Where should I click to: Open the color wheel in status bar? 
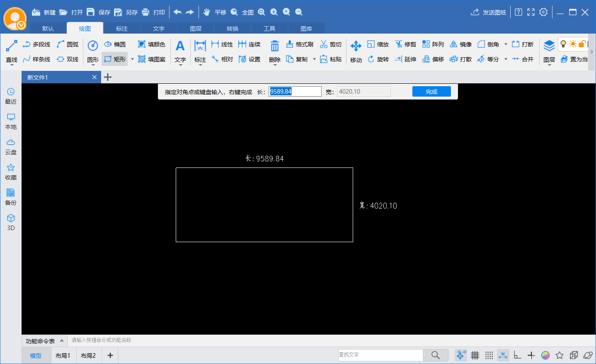[x=545, y=355]
